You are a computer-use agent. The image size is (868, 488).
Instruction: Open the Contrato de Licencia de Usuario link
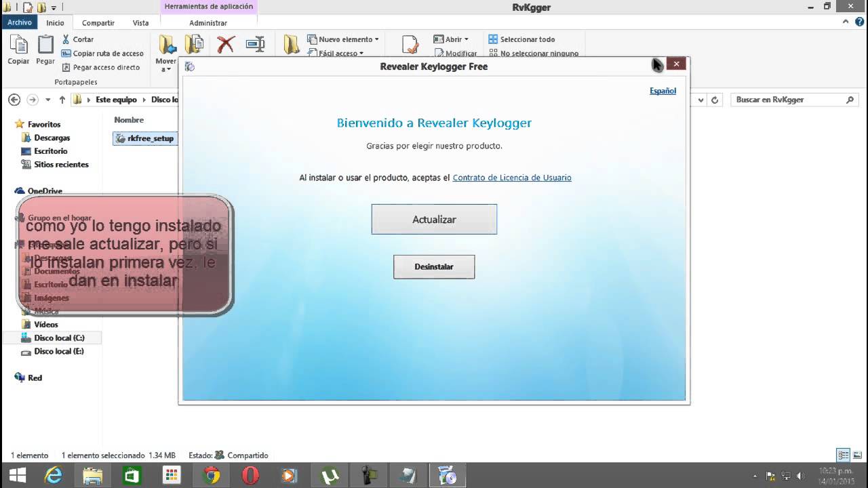pos(512,178)
